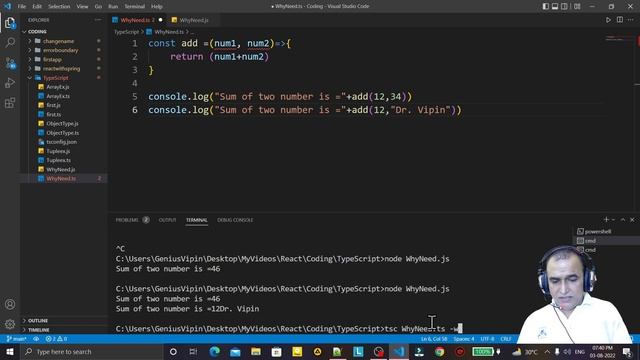Open the terminal launch profile dropdown arrow

(x=613, y=220)
